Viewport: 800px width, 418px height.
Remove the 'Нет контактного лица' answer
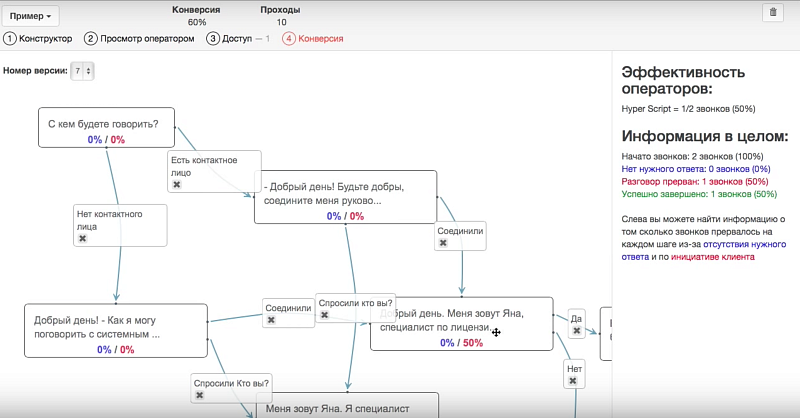point(82,239)
